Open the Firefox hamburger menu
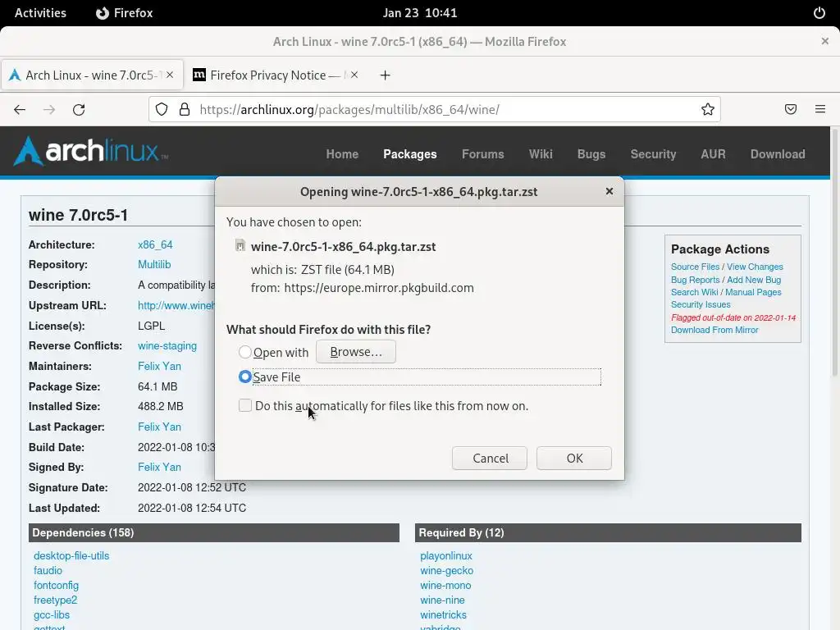This screenshot has height=630, width=840. pyautogui.click(x=820, y=109)
